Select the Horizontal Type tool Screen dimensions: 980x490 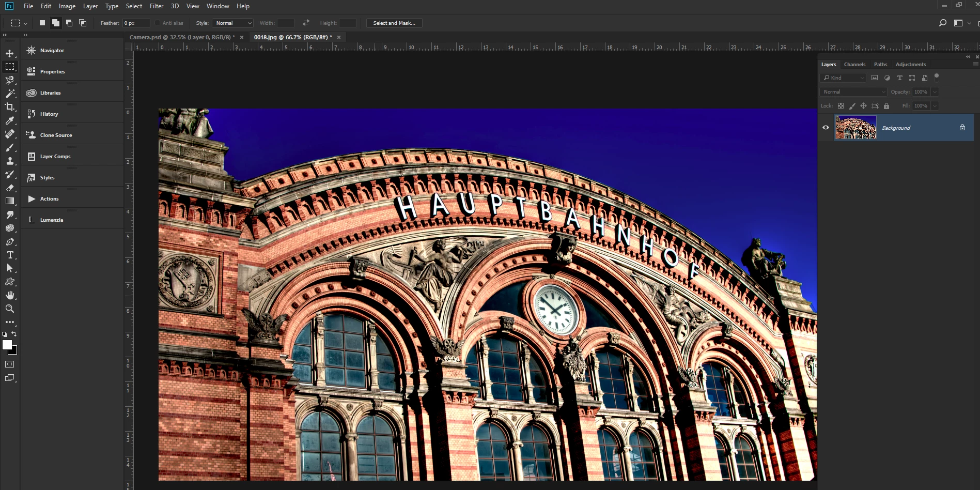pos(10,255)
